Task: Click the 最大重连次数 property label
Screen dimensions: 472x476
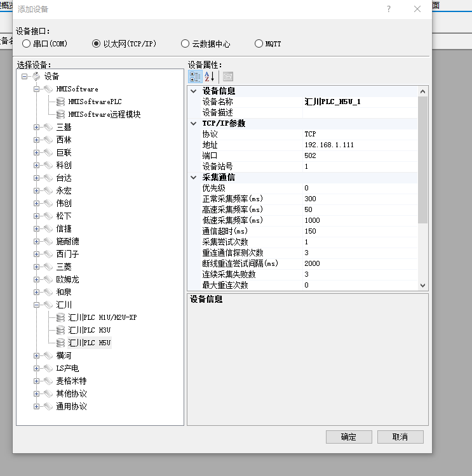Action: point(226,285)
